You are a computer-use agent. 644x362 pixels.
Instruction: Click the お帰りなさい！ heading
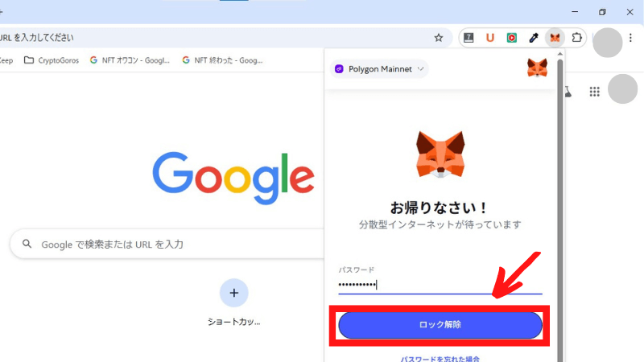tap(440, 208)
